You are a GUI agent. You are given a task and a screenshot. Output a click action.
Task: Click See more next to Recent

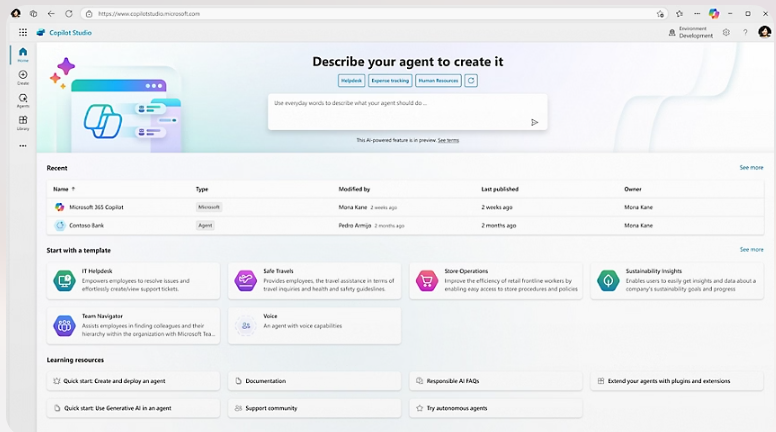750,167
